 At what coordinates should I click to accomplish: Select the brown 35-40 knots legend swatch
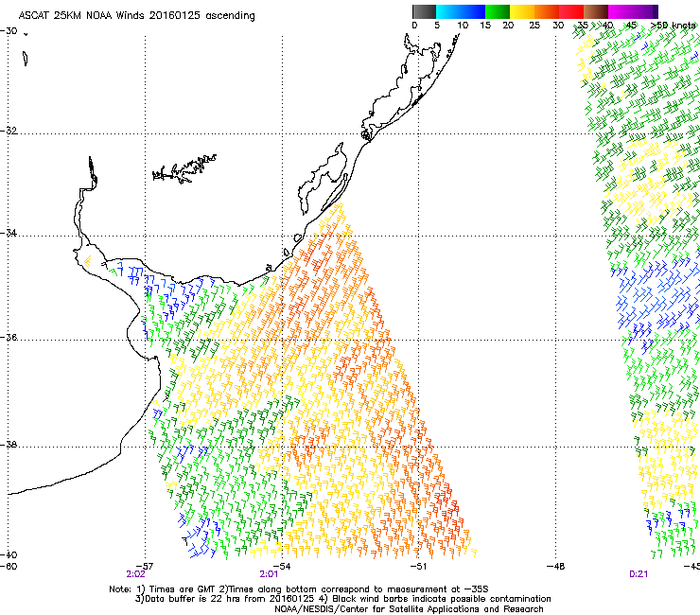[x=596, y=11]
